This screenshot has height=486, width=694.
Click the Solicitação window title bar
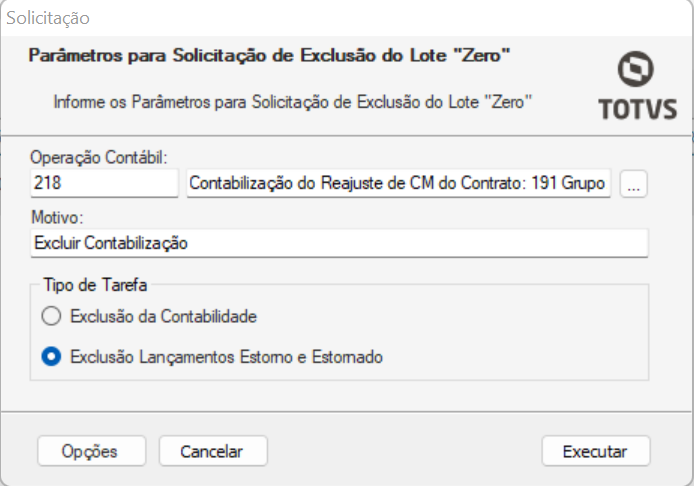347,18
